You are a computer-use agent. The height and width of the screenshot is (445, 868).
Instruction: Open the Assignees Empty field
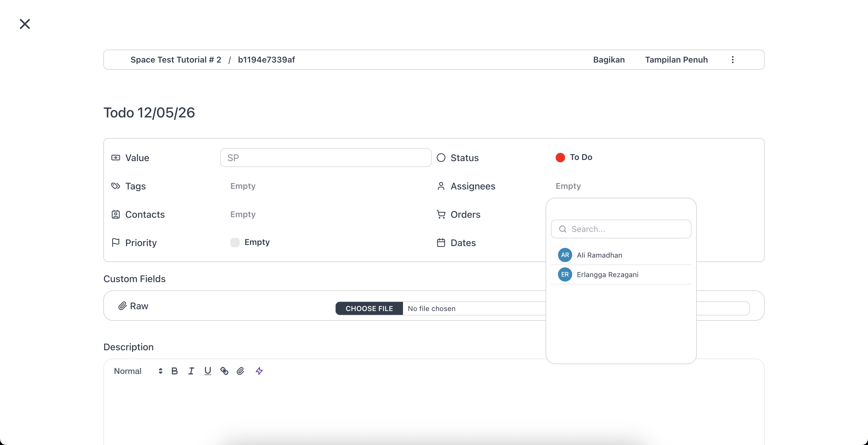(x=568, y=186)
